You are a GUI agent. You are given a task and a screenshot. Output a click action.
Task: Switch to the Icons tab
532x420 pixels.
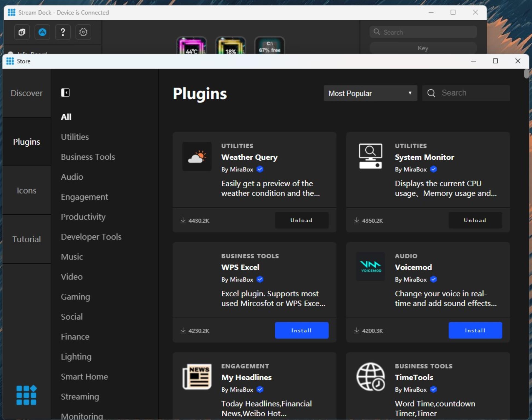click(27, 190)
